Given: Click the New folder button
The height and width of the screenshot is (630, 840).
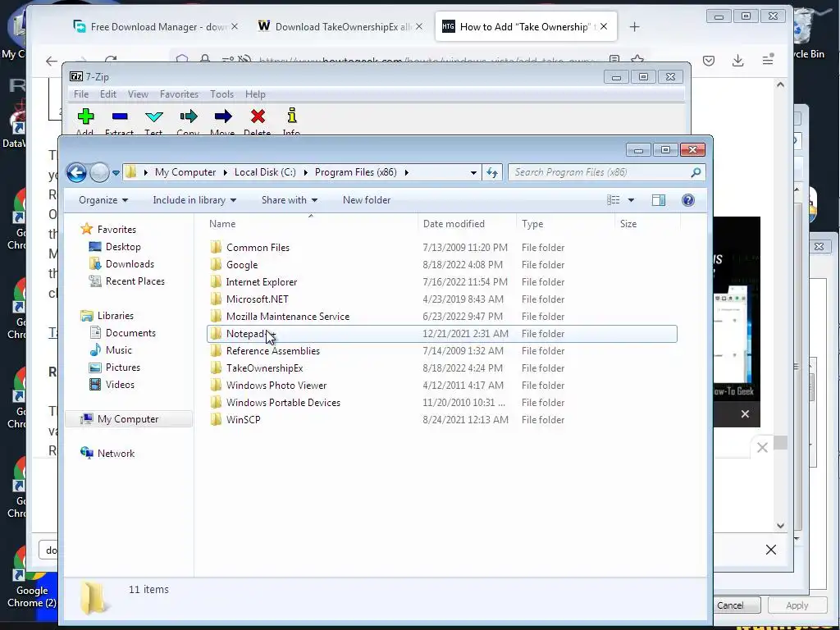Looking at the screenshot, I should pos(367,200).
